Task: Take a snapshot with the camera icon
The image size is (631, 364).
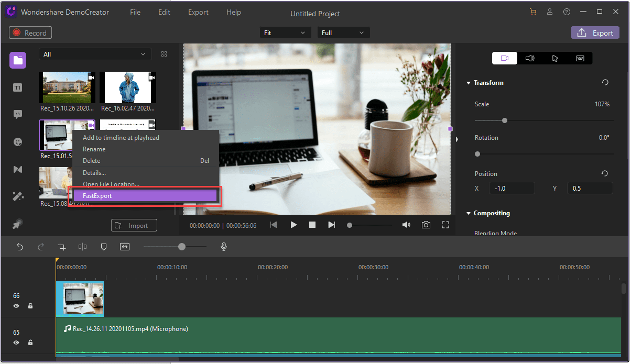Action: pos(426,225)
